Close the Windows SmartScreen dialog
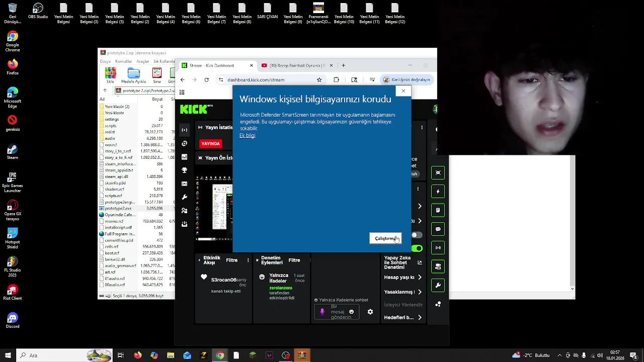The width and height of the screenshot is (644, 362). click(x=403, y=91)
